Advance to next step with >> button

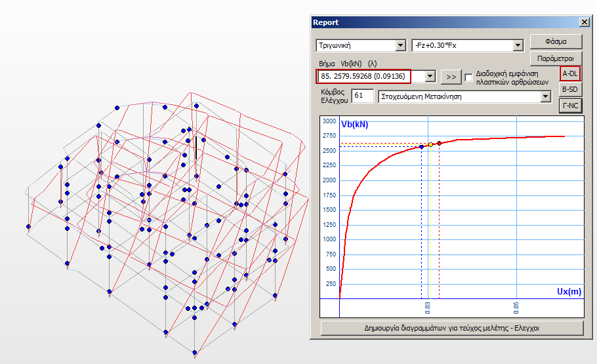tap(451, 77)
